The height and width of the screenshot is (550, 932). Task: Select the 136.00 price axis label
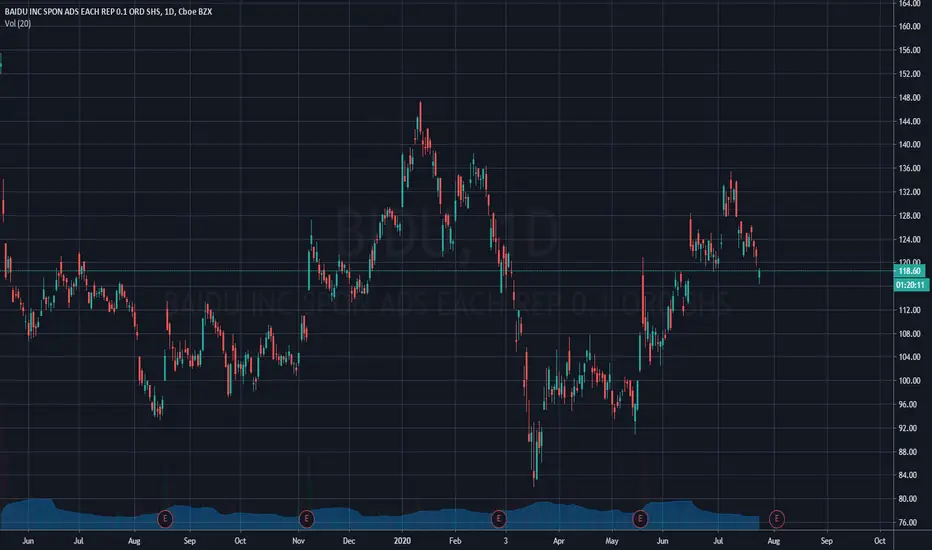tap(909, 168)
